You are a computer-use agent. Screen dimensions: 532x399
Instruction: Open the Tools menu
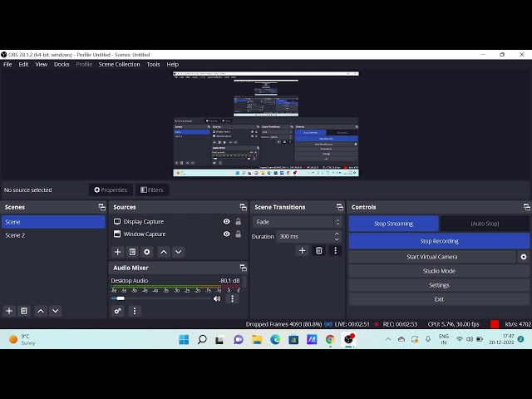(x=153, y=64)
